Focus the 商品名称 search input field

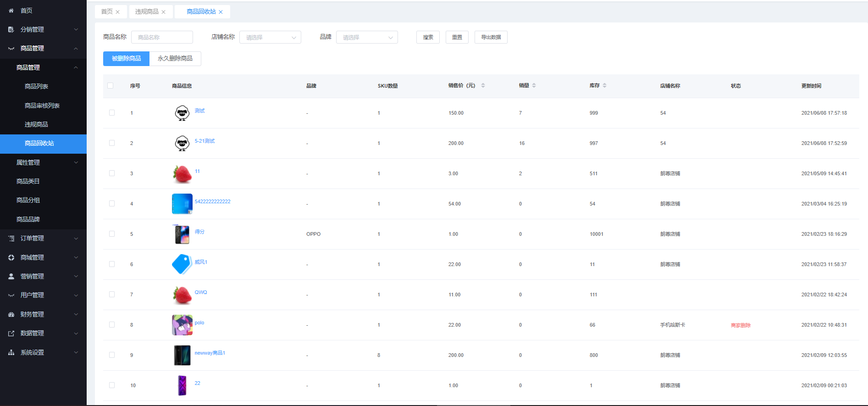[162, 38]
